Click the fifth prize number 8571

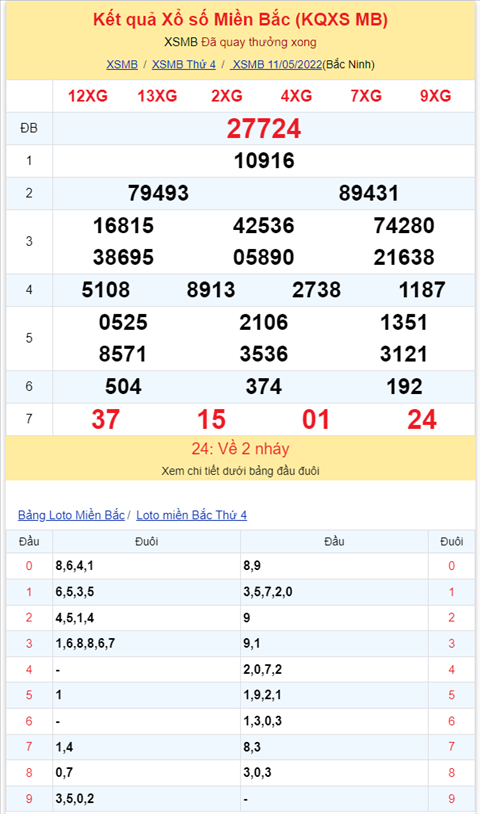[124, 355]
